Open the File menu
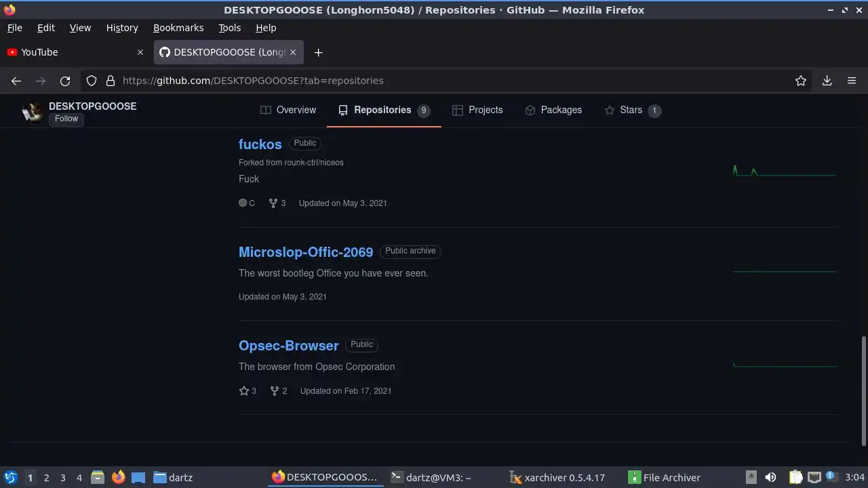The height and width of the screenshot is (488, 868). point(14,28)
